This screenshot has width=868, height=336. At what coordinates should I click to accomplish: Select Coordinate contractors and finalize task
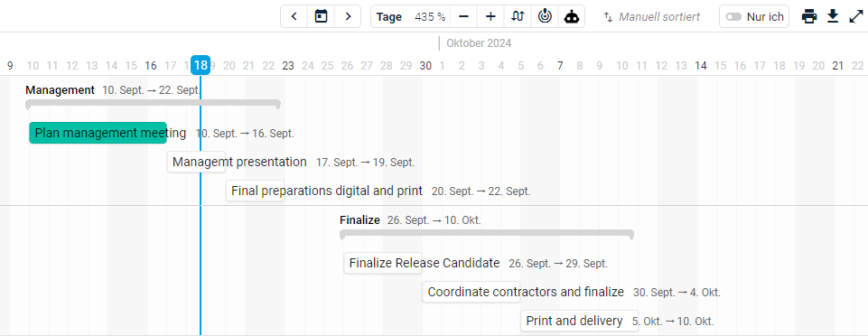click(x=471, y=292)
